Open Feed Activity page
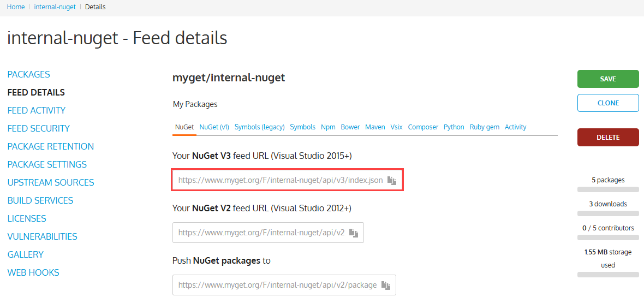Image resolution: width=644 pixels, height=297 pixels. [37, 110]
